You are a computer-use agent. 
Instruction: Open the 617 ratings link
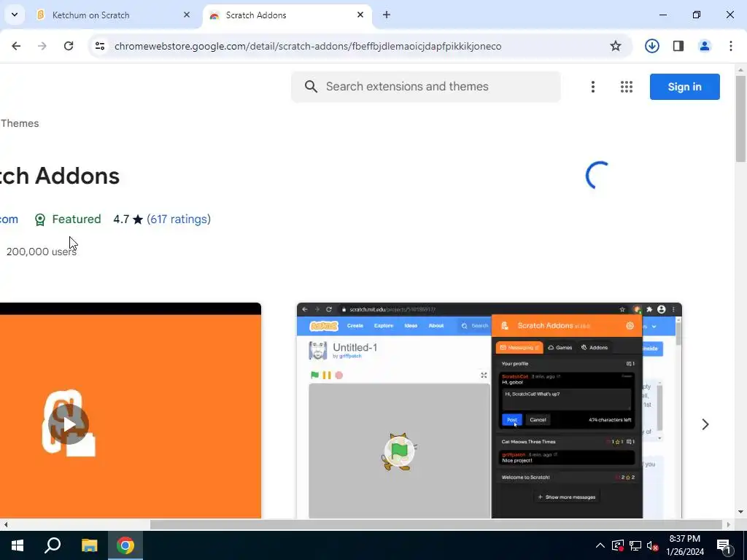pos(179,219)
